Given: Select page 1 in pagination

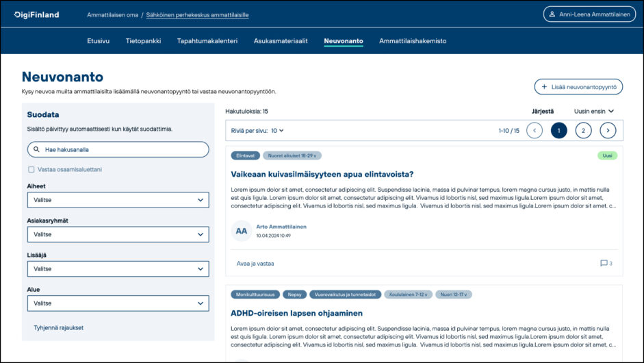Looking at the screenshot, I should click(559, 131).
